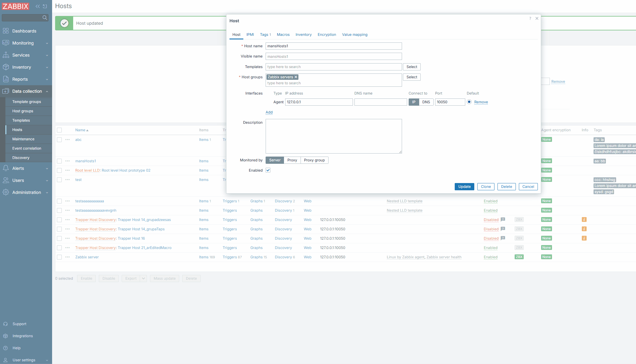
Task: Click the Zabbix logo in sidebar
Action: 15,6
